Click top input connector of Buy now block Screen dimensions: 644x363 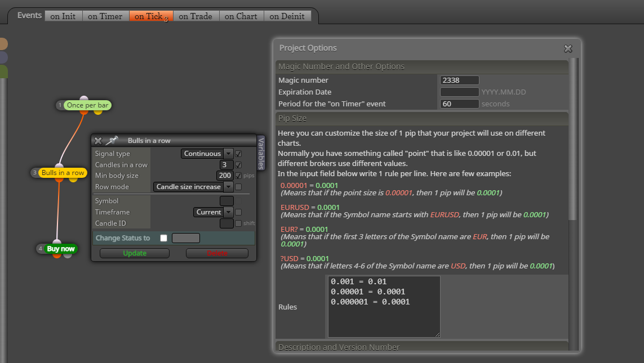pyautogui.click(x=57, y=242)
